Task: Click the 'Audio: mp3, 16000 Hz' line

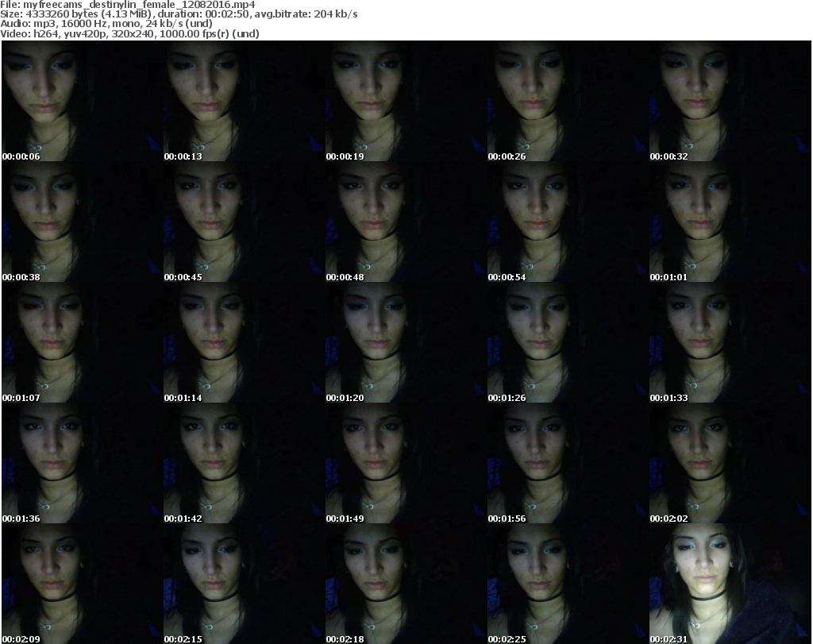Action: coord(106,24)
